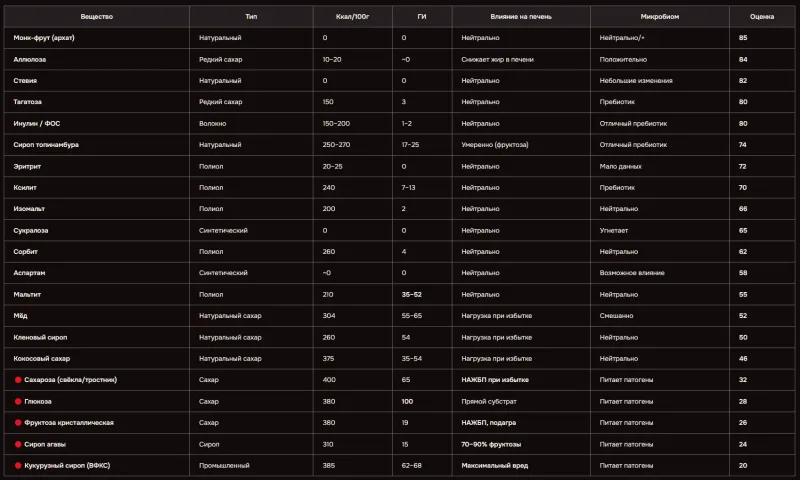Click the red dot beside Сироп агавы
800x480 pixels.
pyautogui.click(x=18, y=444)
